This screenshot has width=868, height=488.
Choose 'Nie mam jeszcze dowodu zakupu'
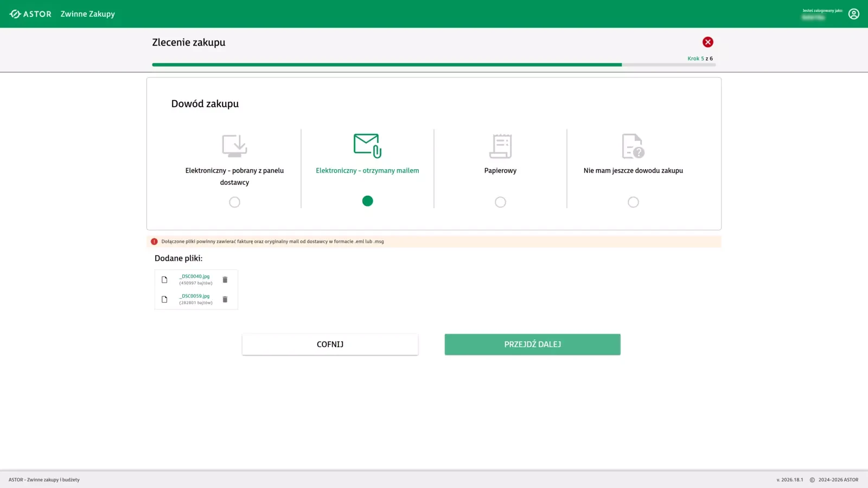(633, 202)
